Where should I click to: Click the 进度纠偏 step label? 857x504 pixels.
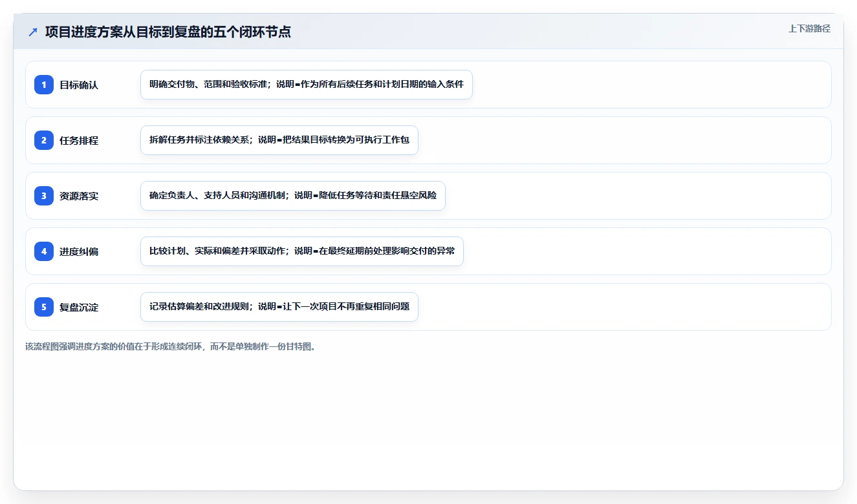point(79,251)
